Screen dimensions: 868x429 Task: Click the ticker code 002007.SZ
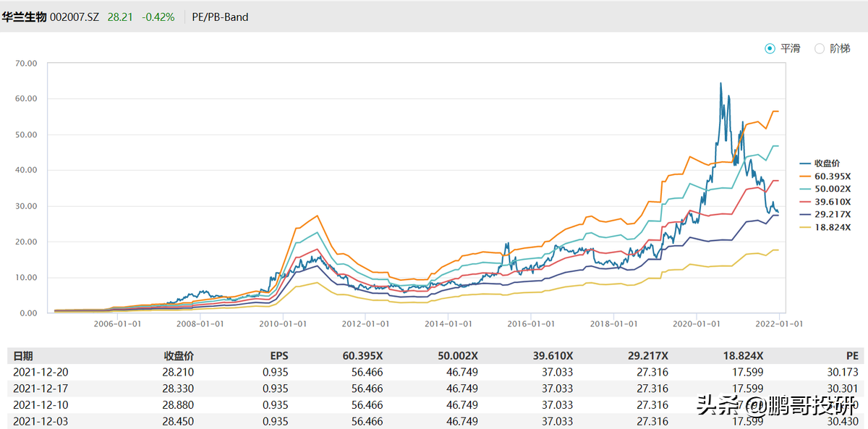[76, 17]
